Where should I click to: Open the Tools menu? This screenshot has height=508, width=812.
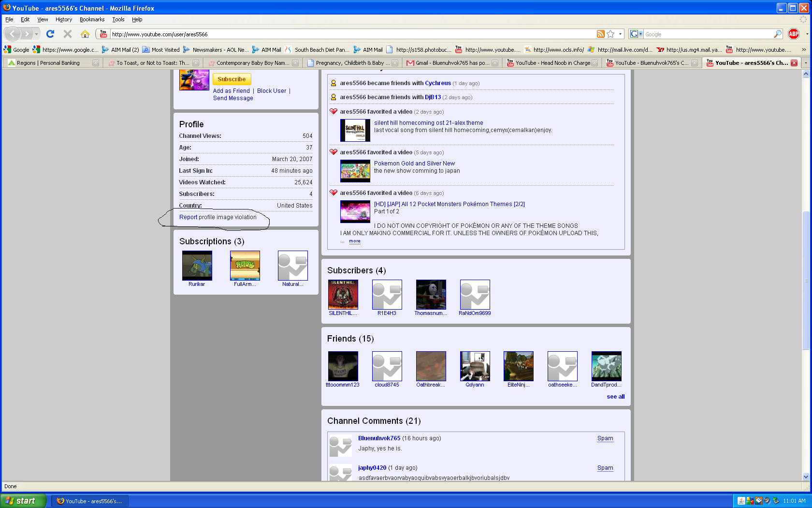pos(118,19)
